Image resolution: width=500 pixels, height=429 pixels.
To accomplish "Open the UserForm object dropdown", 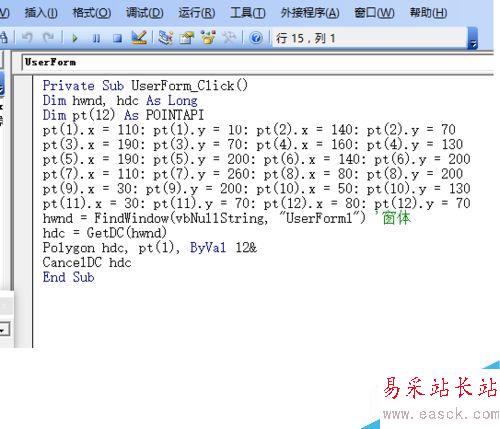I will pyautogui.click(x=257, y=62).
